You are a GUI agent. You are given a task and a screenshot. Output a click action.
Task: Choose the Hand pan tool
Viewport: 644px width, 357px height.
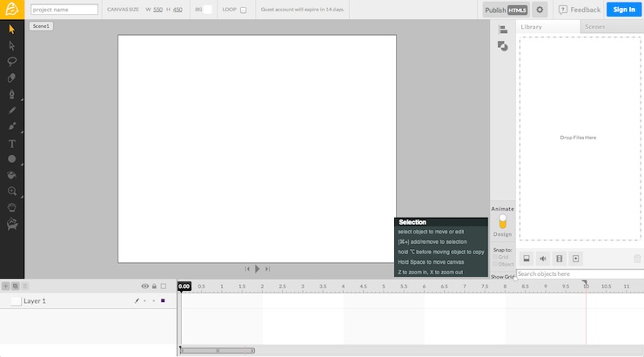pos(12,208)
